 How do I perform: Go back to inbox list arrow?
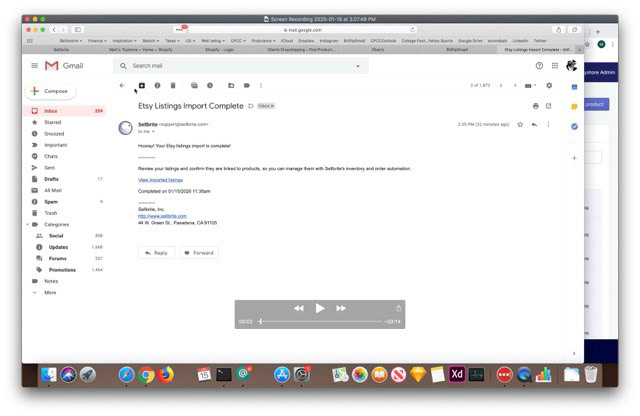tap(122, 85)
